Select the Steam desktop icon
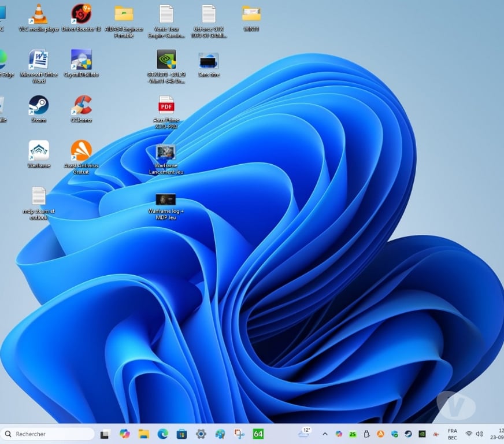504x444 pixels. pyautogui.click(x=39, y=105)
